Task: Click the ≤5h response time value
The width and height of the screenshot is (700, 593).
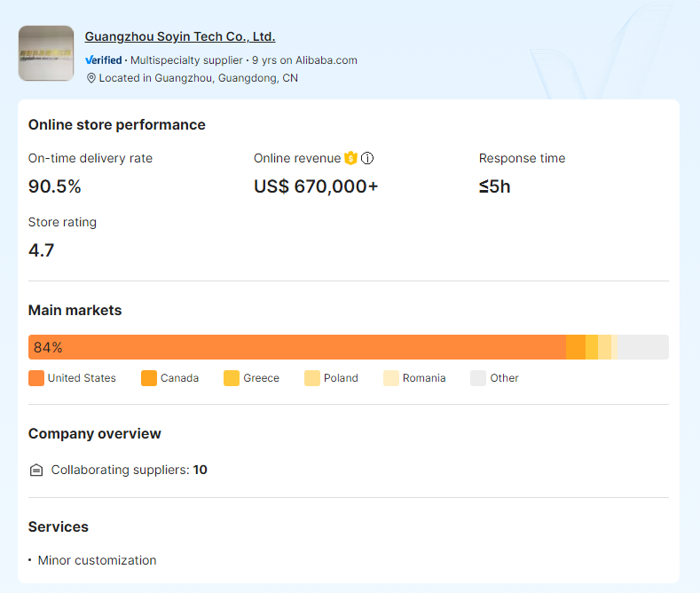Action: (495, 186)
